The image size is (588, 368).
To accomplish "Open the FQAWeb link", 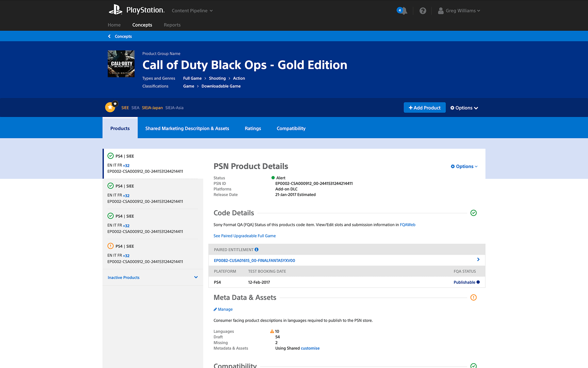I will pos(408,225).
